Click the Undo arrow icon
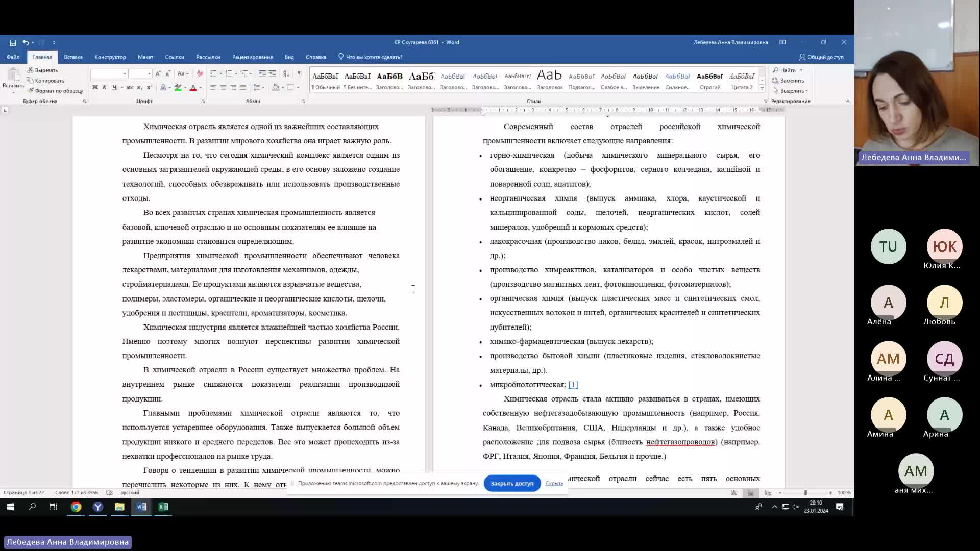Viewport: 980px width, 551px height. [x=25, y=42]
